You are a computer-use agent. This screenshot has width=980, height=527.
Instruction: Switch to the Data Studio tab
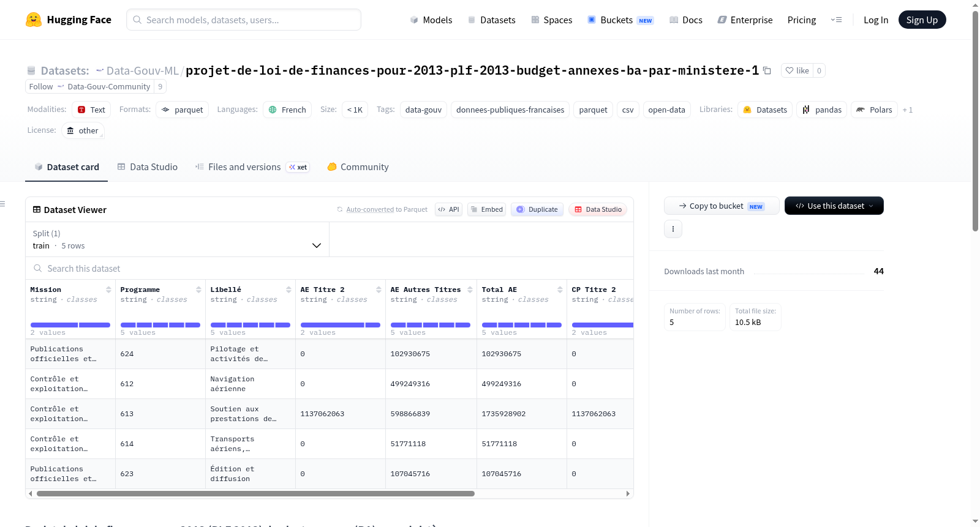[x=148, y=166]
